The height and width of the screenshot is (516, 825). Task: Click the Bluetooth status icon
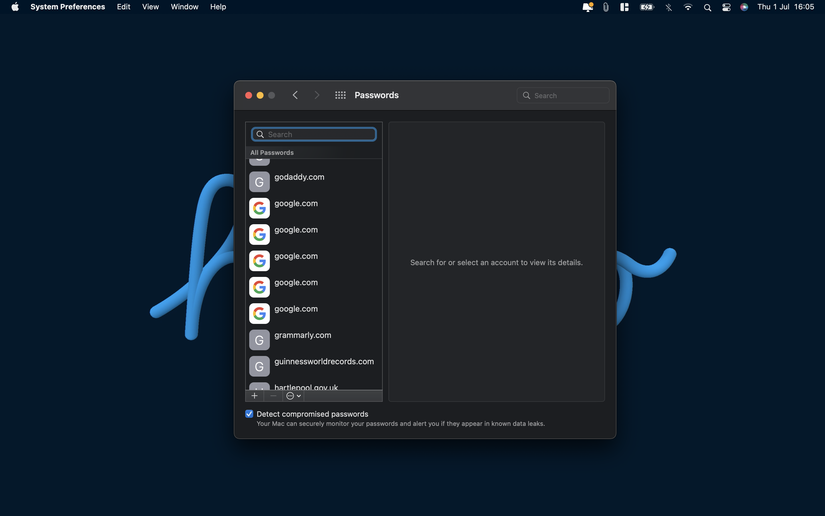coord(668,7)
